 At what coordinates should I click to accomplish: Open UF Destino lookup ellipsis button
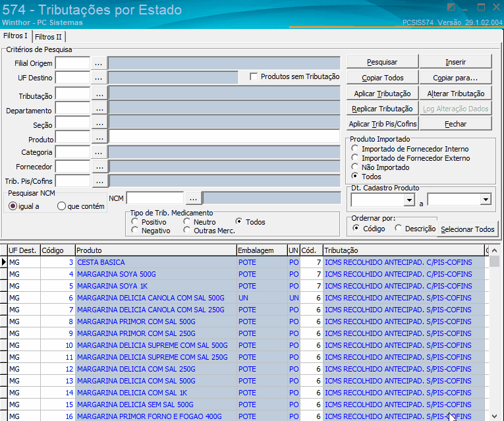(98, 78)
